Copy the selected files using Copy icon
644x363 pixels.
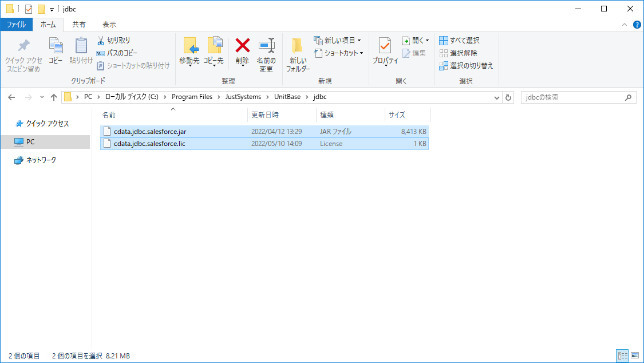(55, 50)
